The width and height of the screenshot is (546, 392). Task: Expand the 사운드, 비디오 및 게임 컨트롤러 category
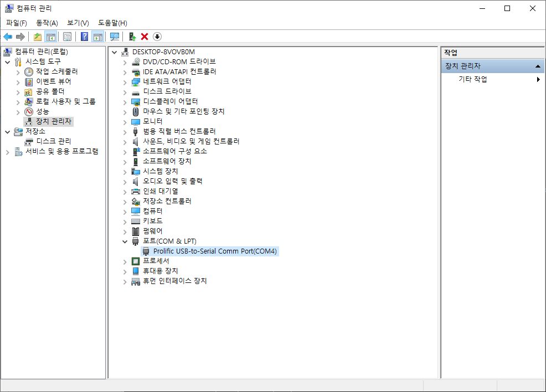pyautogui.click(x=125, y=142)
